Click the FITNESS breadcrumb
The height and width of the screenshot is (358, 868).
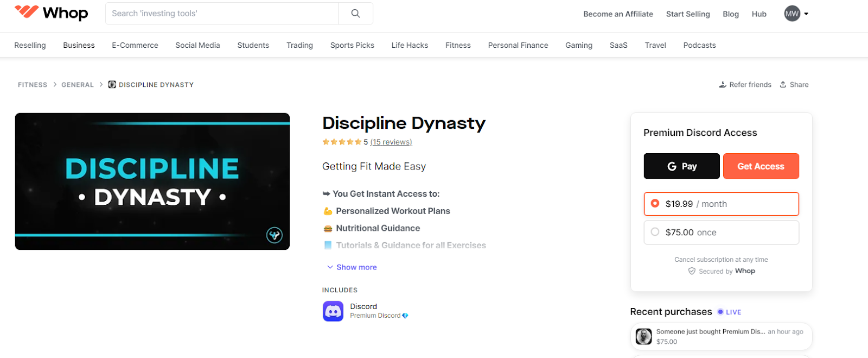tap(33, 85)
